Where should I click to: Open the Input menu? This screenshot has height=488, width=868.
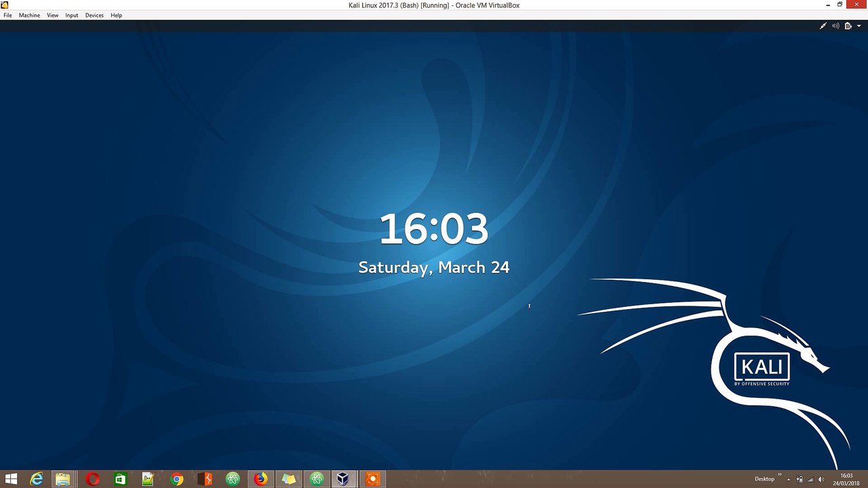click(x=71, y=15)
